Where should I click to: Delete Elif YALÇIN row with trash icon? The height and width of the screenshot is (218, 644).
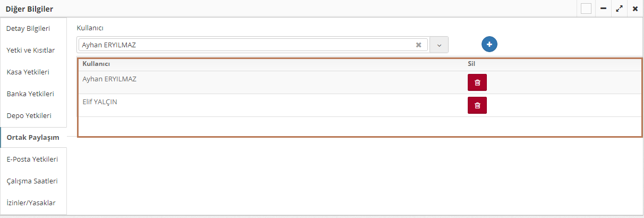477,105
